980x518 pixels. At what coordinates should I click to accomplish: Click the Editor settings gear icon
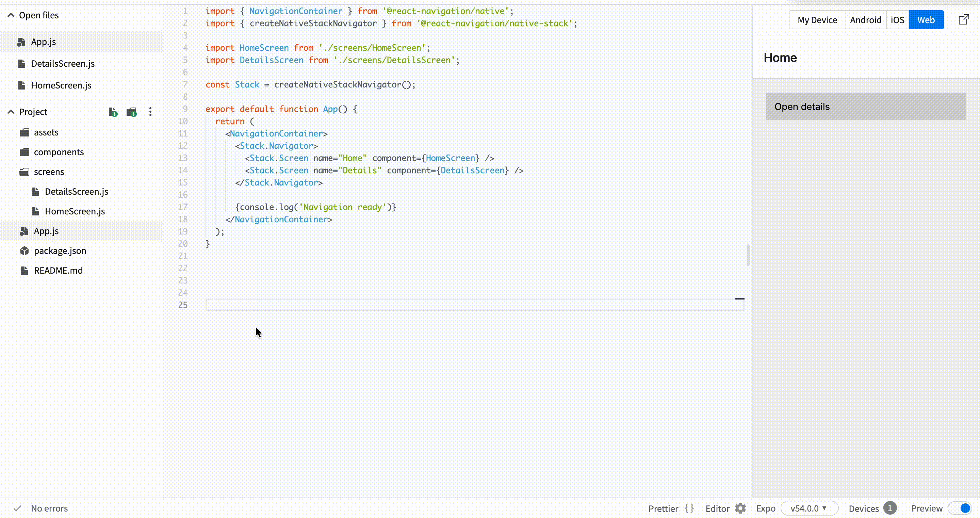coord(740,508)
